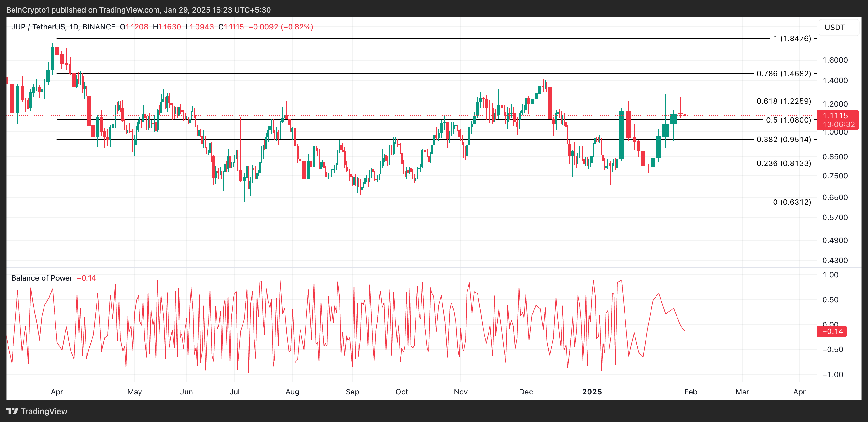Click the 0.236 (0.8133) Fibonacci label
The image size is (868, 422).
(x=783, y=163)
